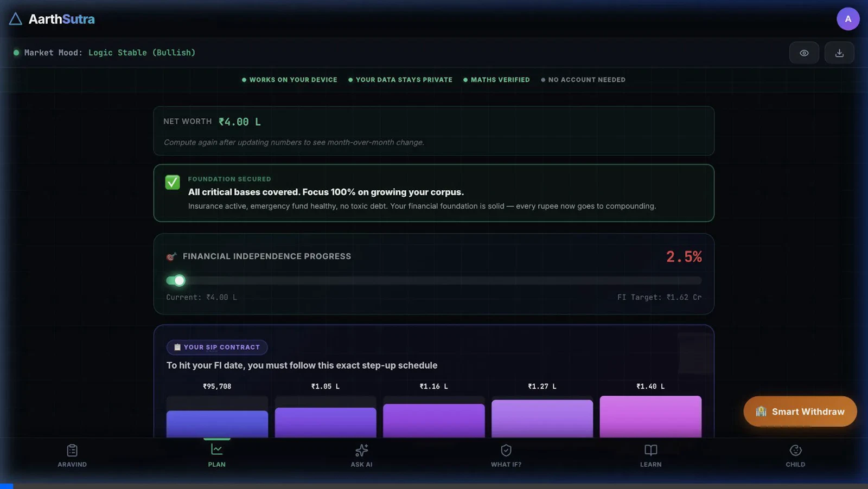Open the user avatar 'A' menu
The image size is (868, 489).
[848, 19]
